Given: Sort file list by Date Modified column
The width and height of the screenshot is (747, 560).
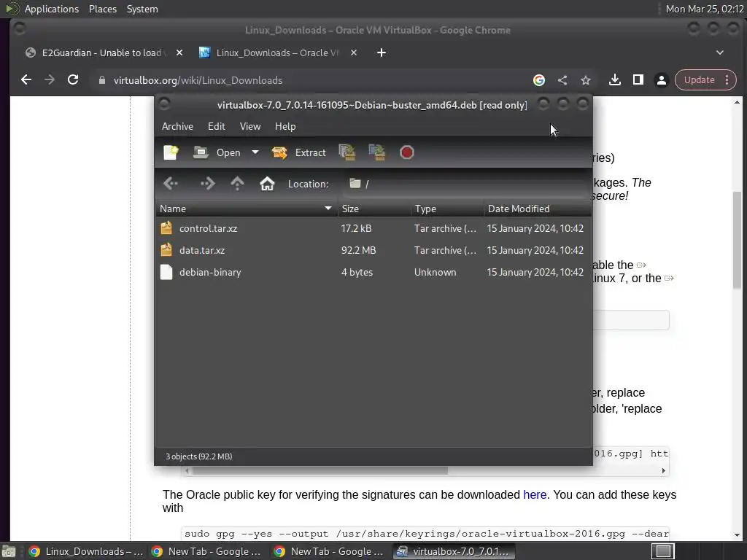Looking at the screenshot, I should click(x=538, y=209).
